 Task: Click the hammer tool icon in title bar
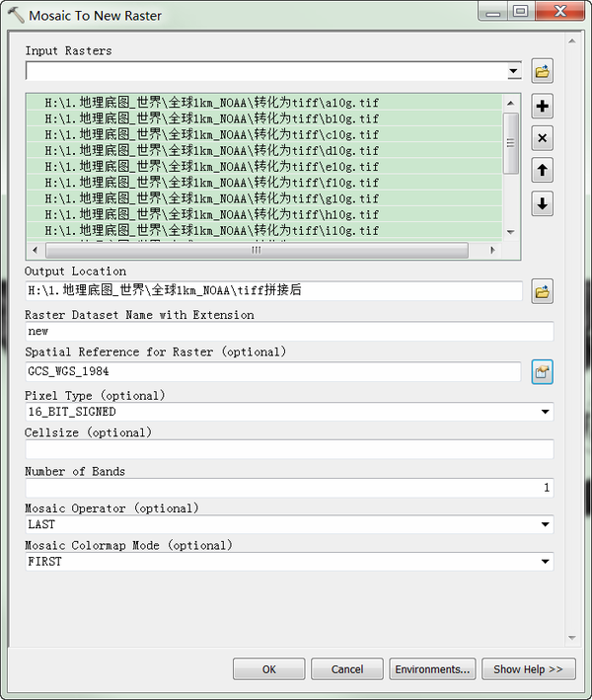point(16,15)
